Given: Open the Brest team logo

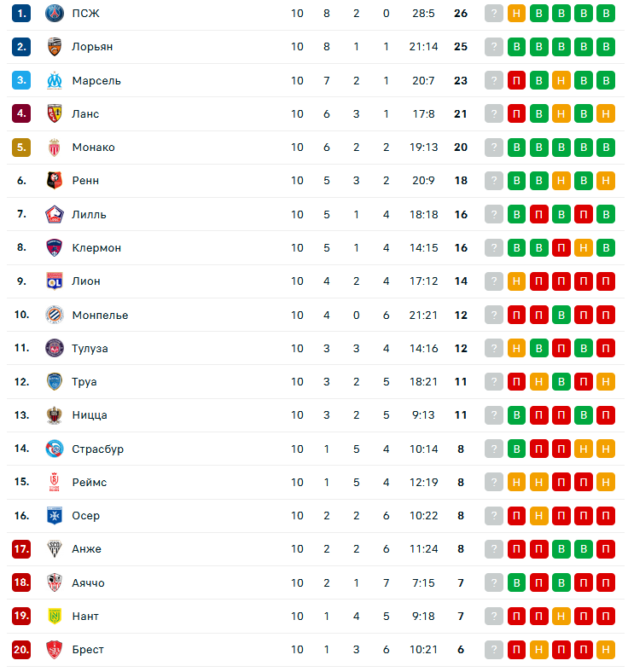Looking at the screenshot, I should (55, 649).
